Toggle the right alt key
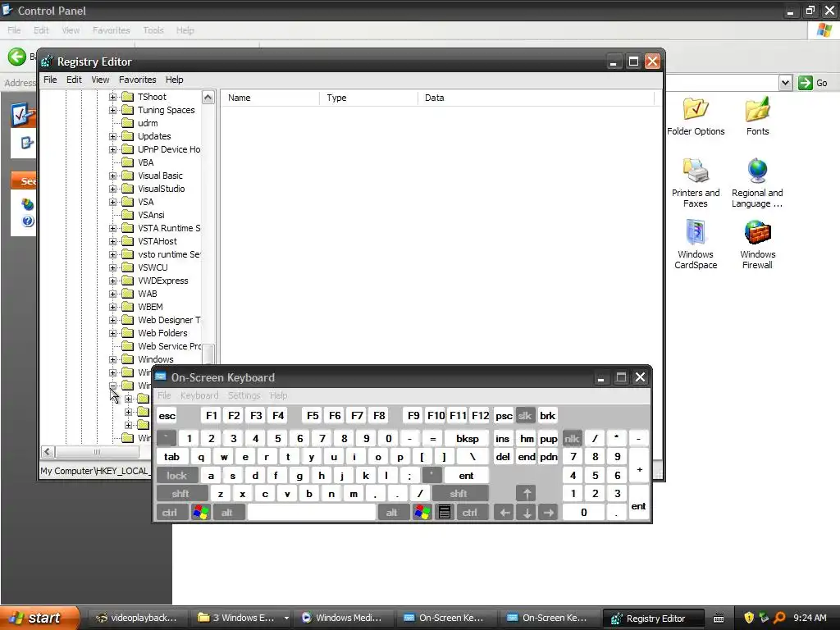Viewport: 840px width, 630px height. (x=392, y=512)
